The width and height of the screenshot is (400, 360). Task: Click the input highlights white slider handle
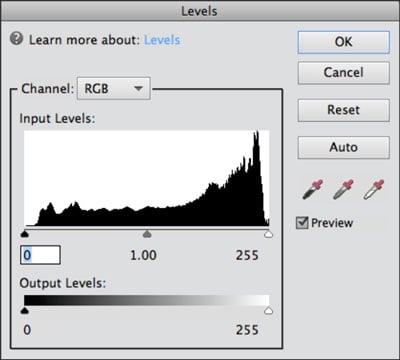(x=268, y=234)
